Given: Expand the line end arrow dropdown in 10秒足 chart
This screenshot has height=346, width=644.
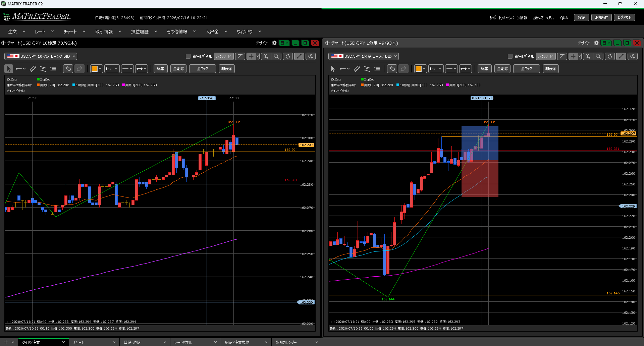Looking at the screenshot, I should (142, 69).
